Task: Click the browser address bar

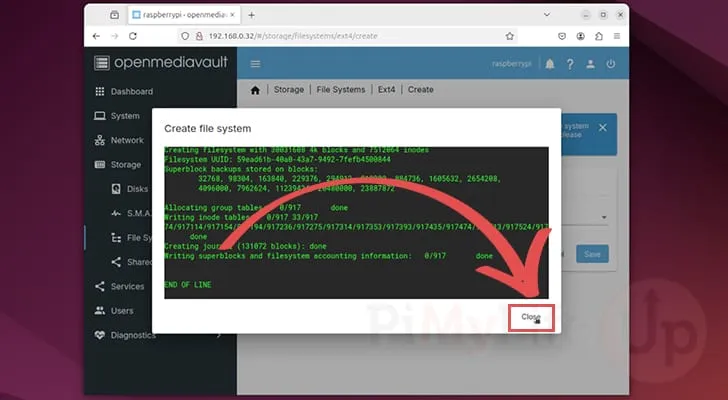Action: click(347, 36)
